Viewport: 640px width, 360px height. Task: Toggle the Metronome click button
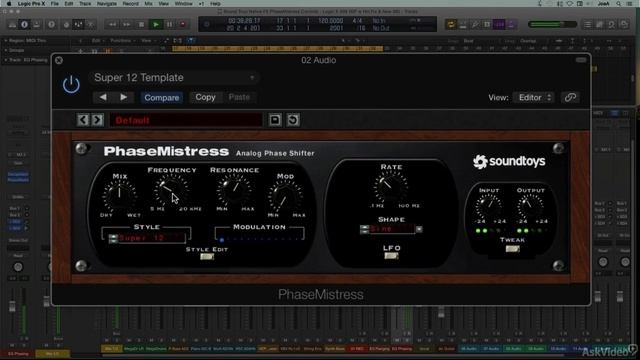511,24
